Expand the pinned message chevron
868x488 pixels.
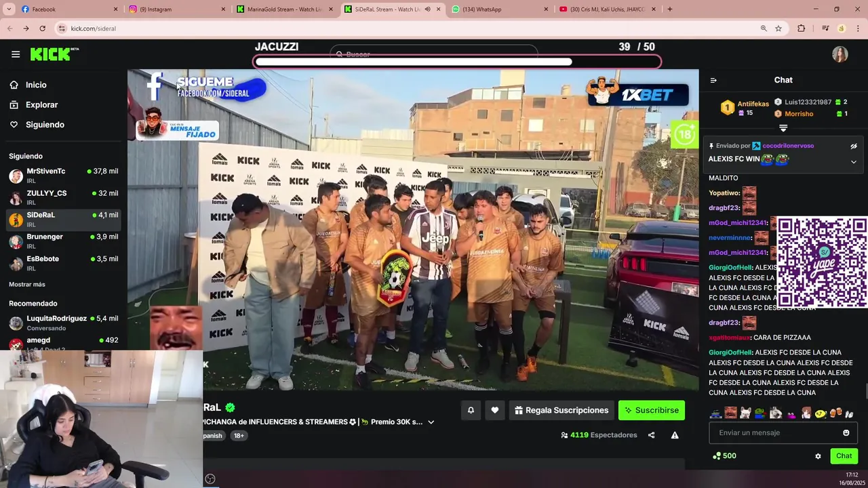[854, 162]
